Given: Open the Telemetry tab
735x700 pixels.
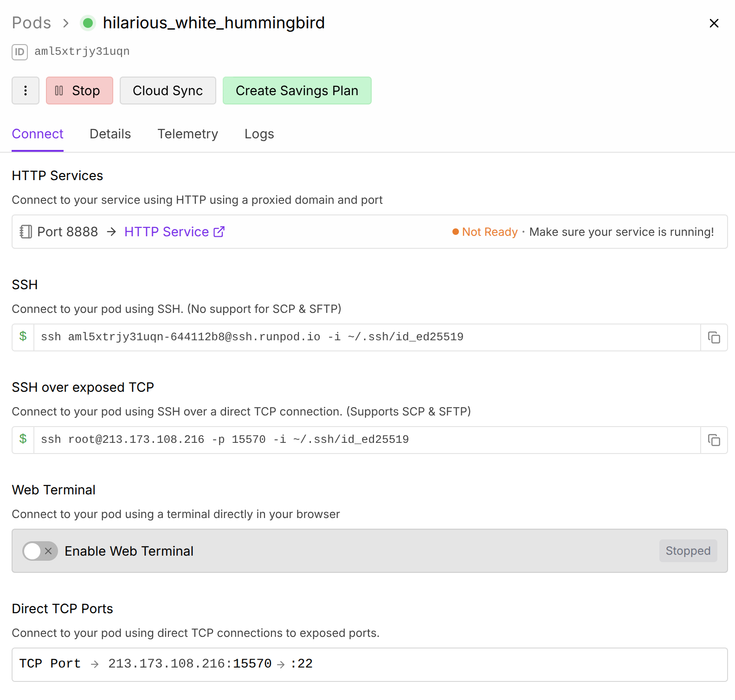Looking at the screenshot, I should tap(187, 134).
